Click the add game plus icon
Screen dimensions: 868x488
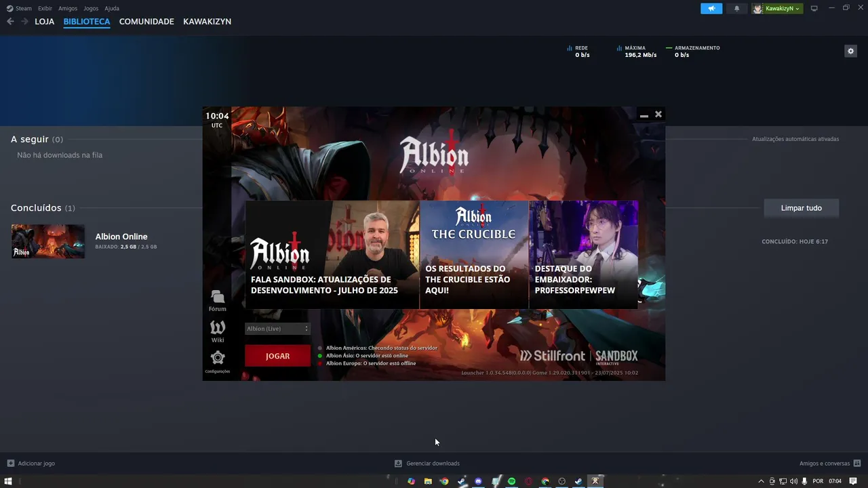10,464
